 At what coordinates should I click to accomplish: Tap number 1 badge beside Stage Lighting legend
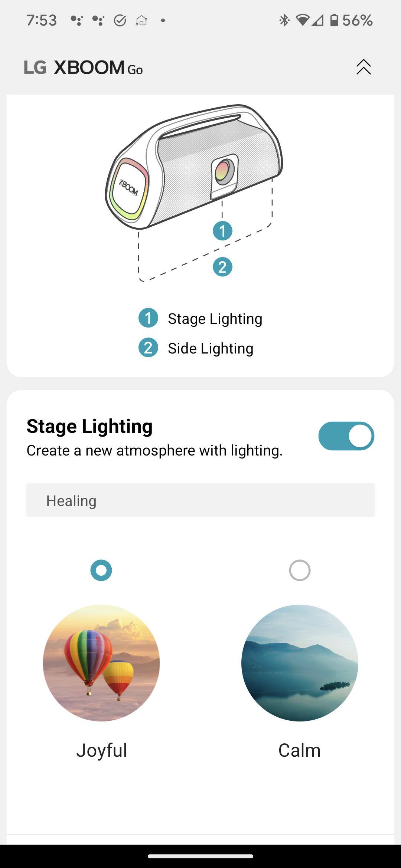tap(148, 318)
